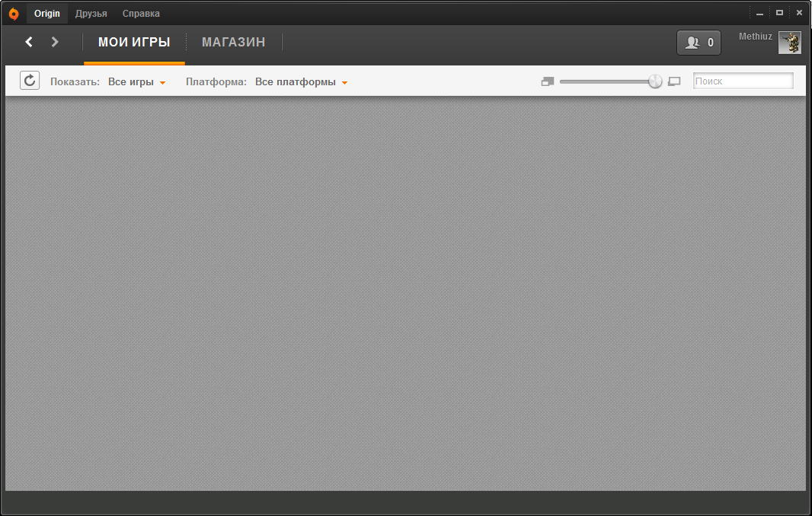Click the tile size slider handle
Viewport: 812px width, 516px height.
tap(655, 81)
